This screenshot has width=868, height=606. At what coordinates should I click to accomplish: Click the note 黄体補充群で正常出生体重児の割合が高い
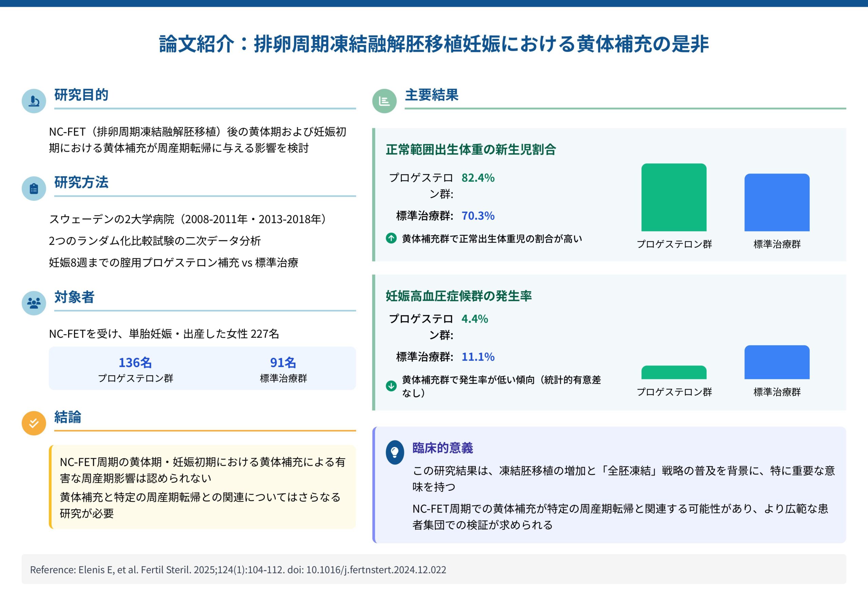point(492,238)
